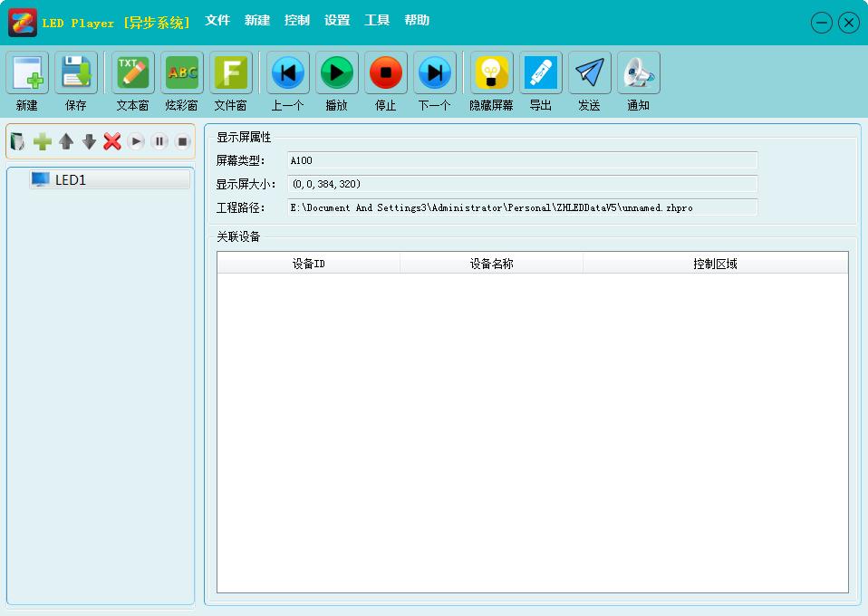Click the 新建 (New) toolbar icon
The width and height of the screenshot is (868, 616).
[27, 72]
